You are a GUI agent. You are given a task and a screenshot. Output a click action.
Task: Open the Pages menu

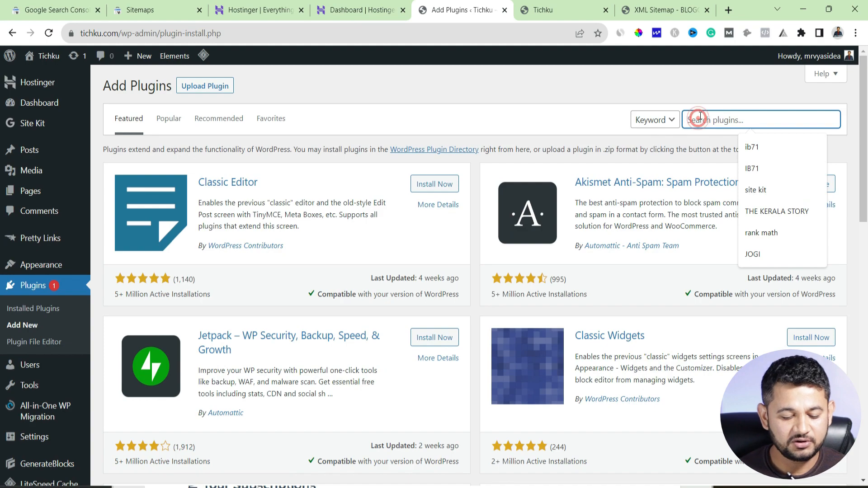(45, 191)
